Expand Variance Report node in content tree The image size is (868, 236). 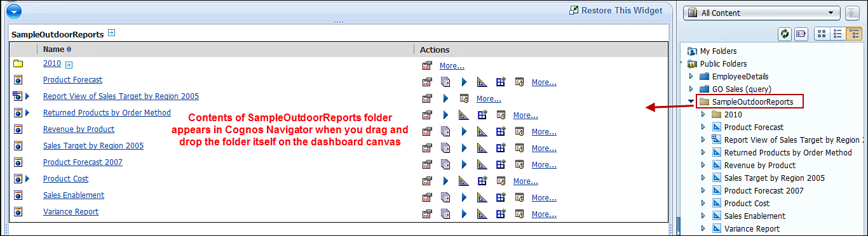click(703, 228)
